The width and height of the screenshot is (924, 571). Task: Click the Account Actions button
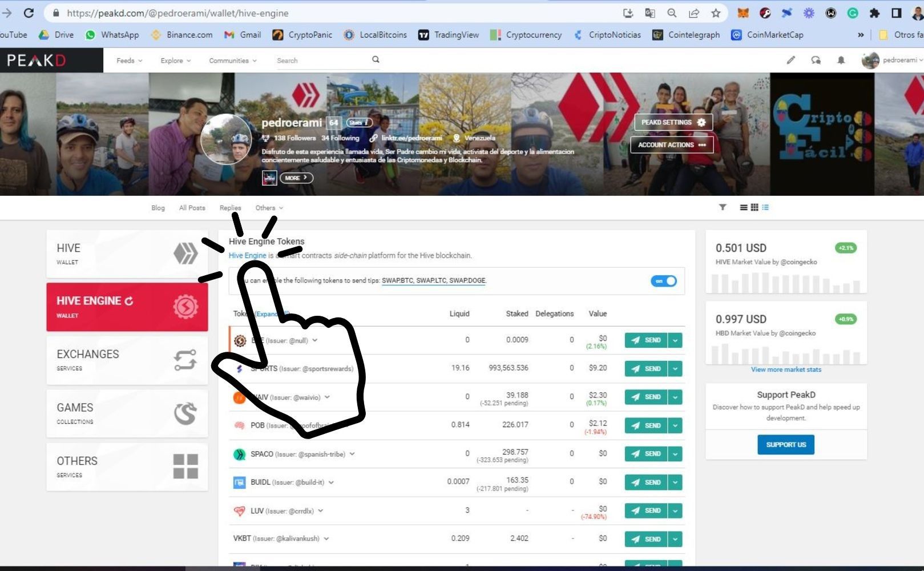click(x=672, y=145)
